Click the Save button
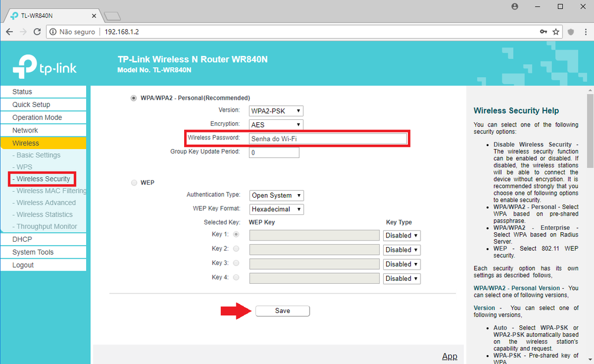The height and width of the screenshot is (364, 594). point(283,311)
